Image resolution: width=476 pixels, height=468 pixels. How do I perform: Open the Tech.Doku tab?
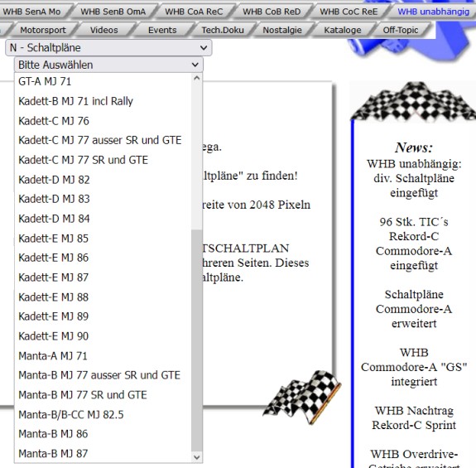223,30
